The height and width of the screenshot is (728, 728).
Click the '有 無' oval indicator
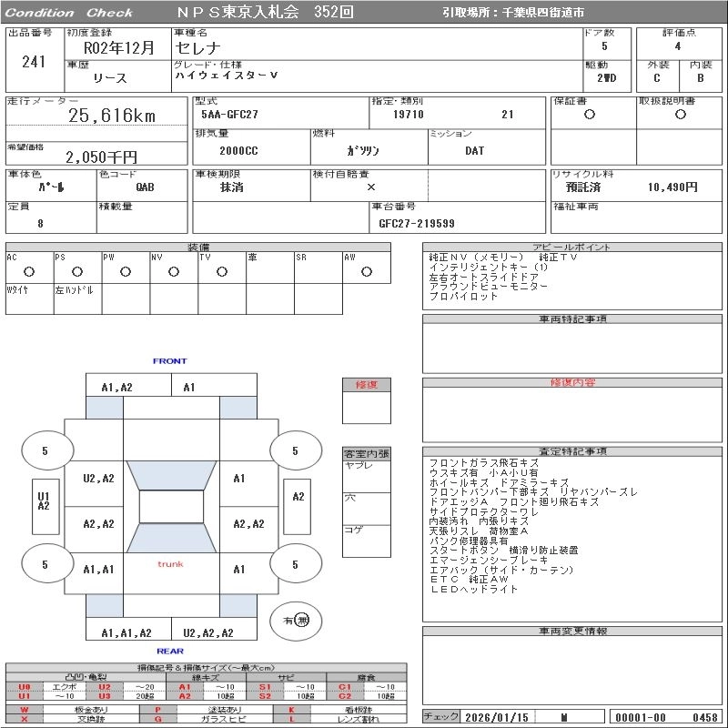(x=296, y=621)
